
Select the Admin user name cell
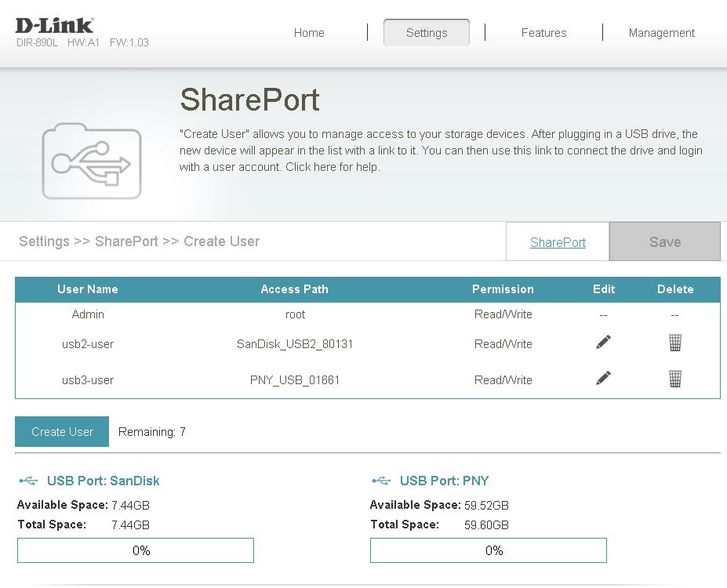click(88, 314)
